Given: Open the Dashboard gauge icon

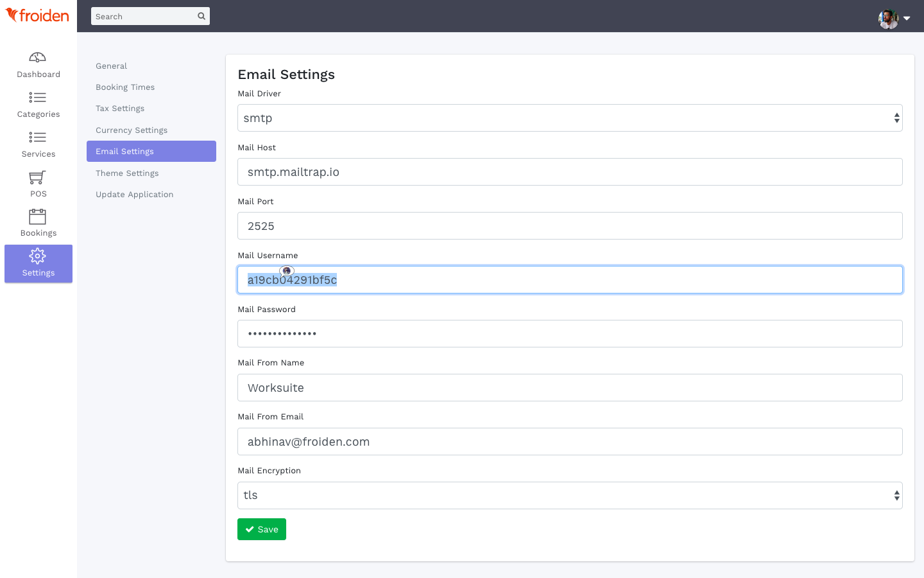Looking at the screenshot, I should [x=38, y=58].
